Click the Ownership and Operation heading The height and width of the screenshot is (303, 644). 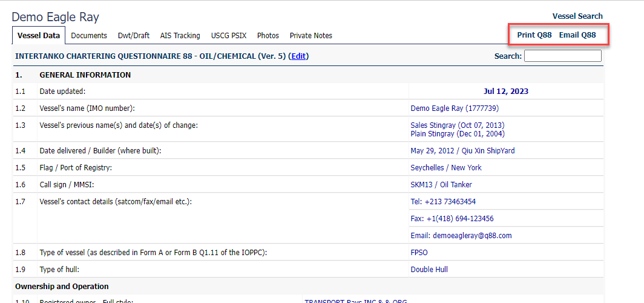62,286
